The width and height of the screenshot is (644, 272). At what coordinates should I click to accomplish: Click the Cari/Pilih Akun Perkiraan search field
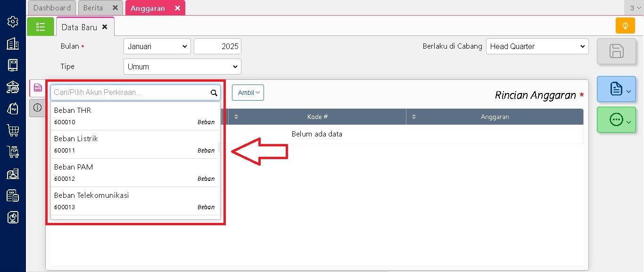(x=130, y=93)
